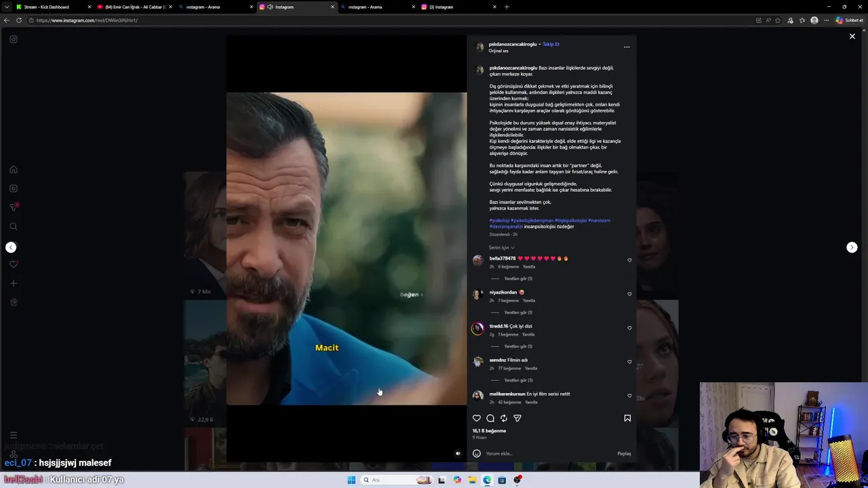Switch to Stream - Kick Dashboard tab
The width and height of the screenshot is (868, 488).
point(53,7)
